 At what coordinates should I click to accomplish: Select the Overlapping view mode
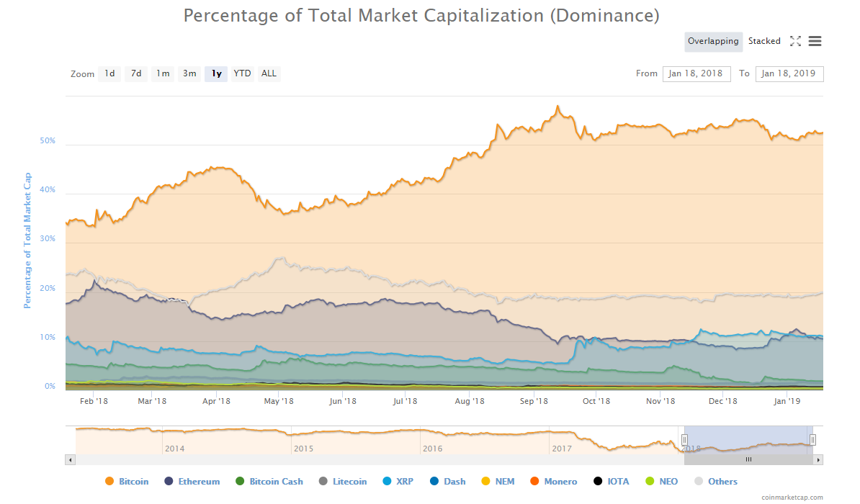coord(713,41)
